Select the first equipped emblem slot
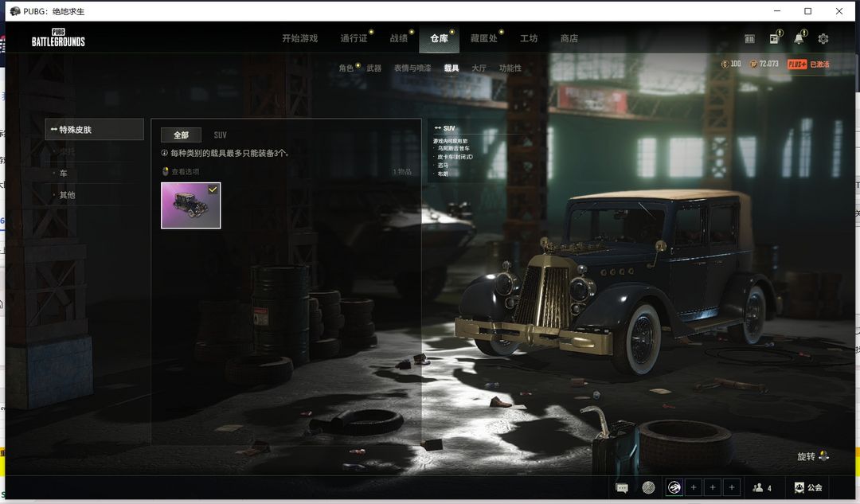 (x=674, y=488)
